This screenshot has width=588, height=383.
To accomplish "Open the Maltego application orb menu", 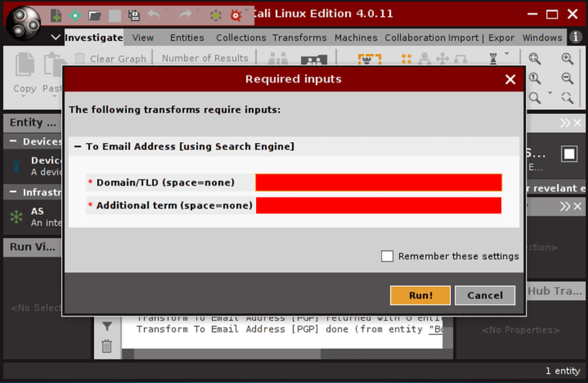I will (23, 23).
